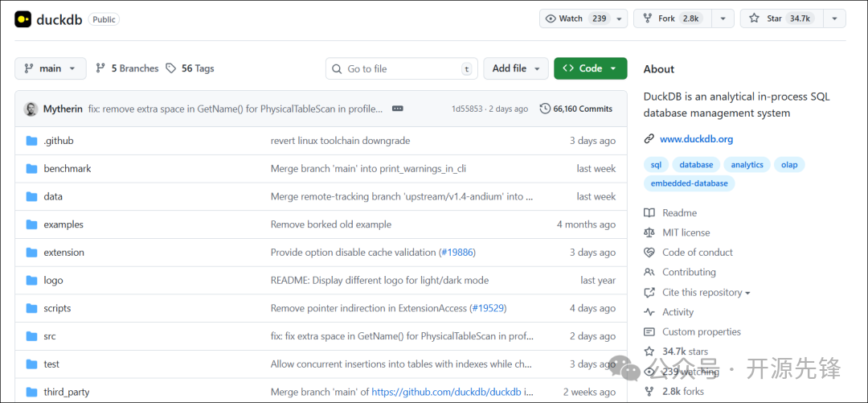The image size is (868, 403).
Task: Click the logo folder icon
Action: [x=31, y=281]
